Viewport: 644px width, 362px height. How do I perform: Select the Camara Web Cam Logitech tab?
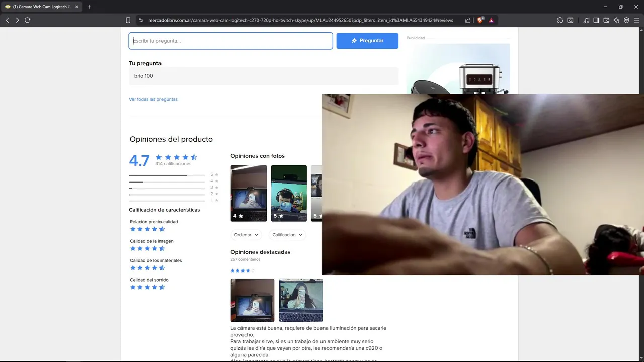tap(41, 7)
